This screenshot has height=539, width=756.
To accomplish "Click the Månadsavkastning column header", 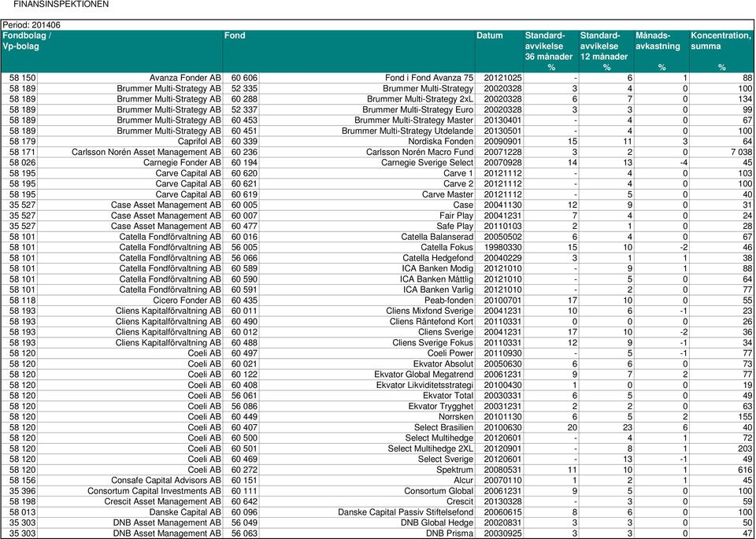I will (661, 52).
